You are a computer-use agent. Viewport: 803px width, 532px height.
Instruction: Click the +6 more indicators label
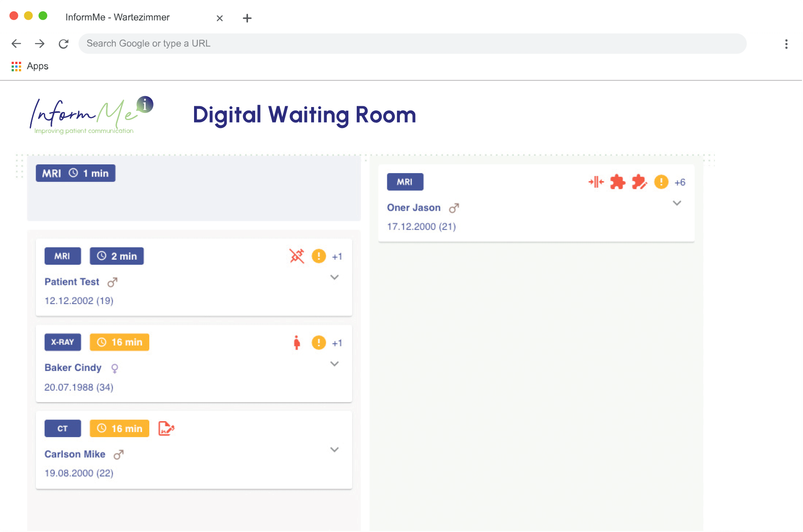click(680, 182)
